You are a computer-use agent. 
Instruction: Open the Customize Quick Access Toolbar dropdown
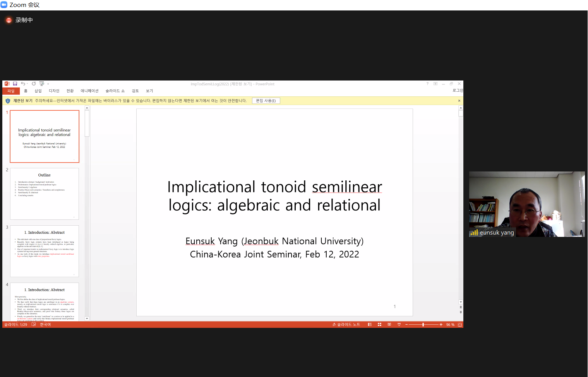coord(48,84)
